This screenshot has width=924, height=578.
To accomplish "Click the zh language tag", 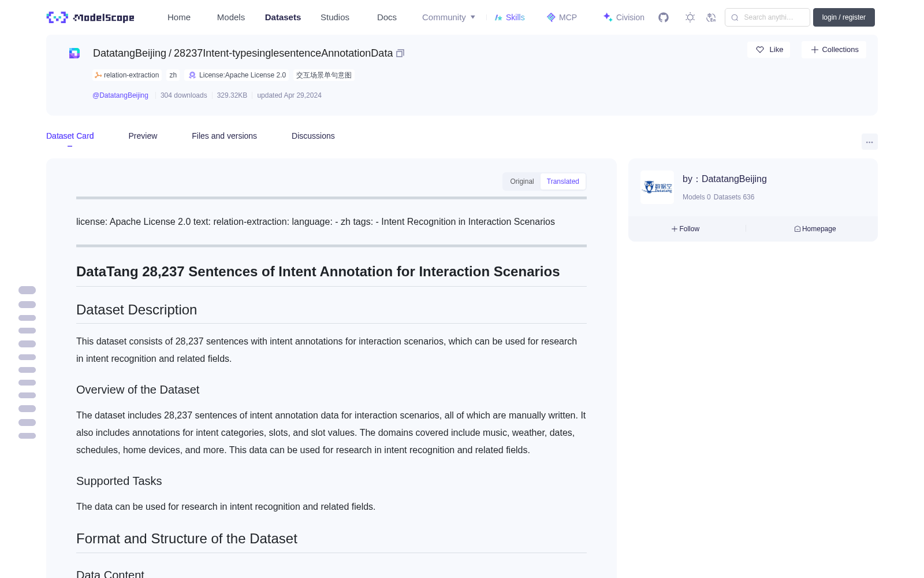I will pyautogui.click(x=173, y=75).
